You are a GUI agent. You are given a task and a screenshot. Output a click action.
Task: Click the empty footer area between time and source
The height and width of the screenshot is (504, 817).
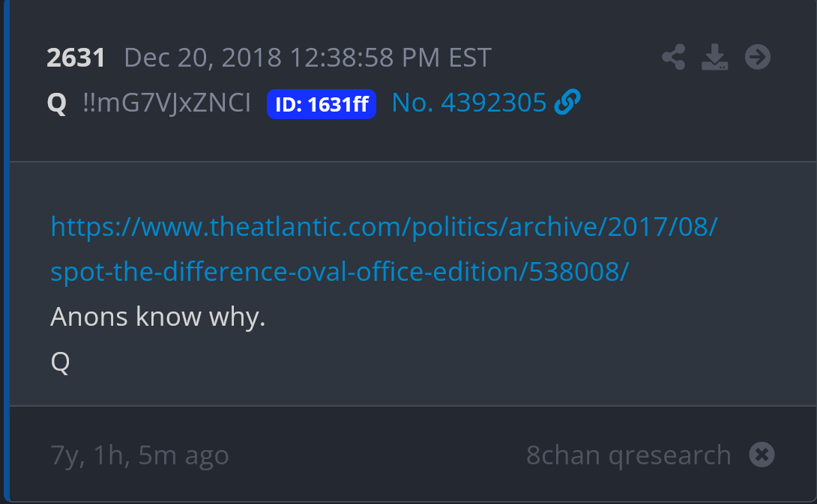(x=378, y=455)
